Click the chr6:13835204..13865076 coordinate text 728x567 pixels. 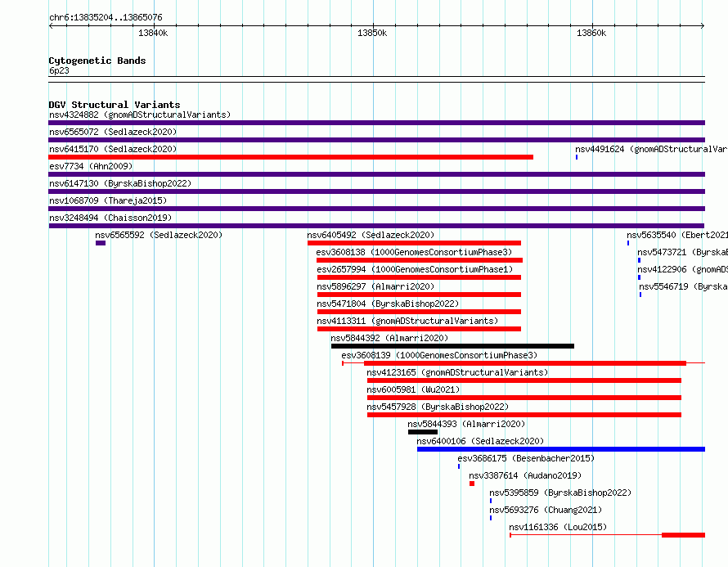(x=106, y=18)
